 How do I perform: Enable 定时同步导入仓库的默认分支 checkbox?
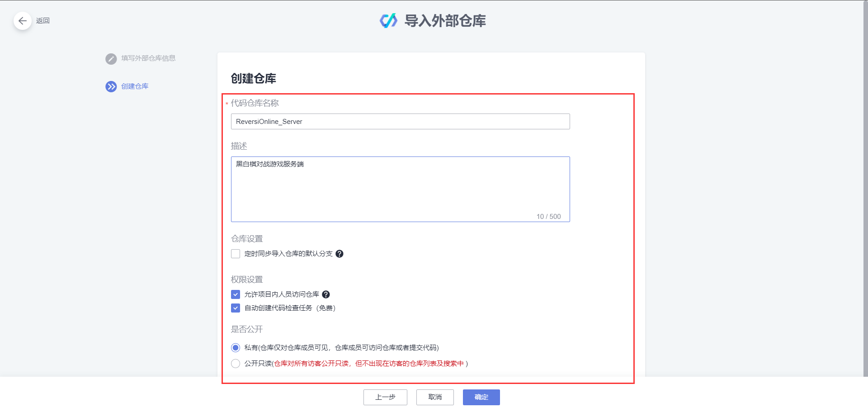tap(235, 254)
